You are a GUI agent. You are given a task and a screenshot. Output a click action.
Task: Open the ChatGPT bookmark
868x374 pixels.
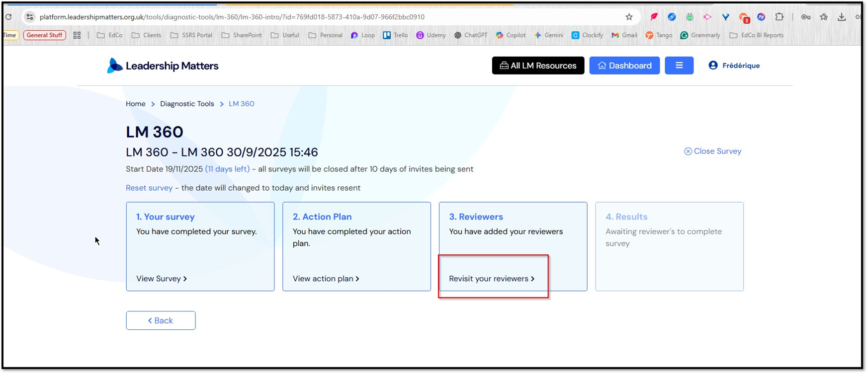pos(471,35)
